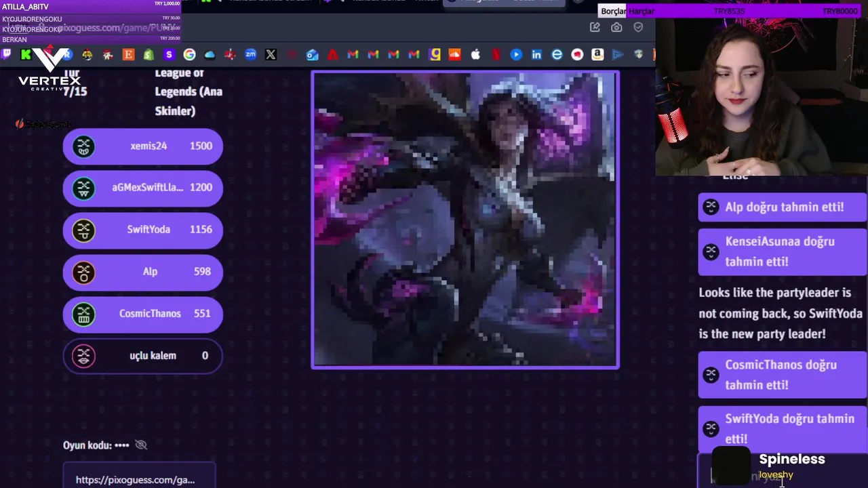Select the aGMexSwiftLla... player row
This screenshot has height=488, width=868.
(x=142, y=188)
